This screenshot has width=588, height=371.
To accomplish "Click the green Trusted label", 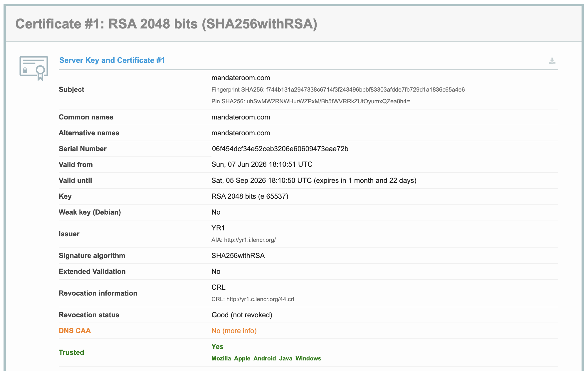I will tap(71, 353).
